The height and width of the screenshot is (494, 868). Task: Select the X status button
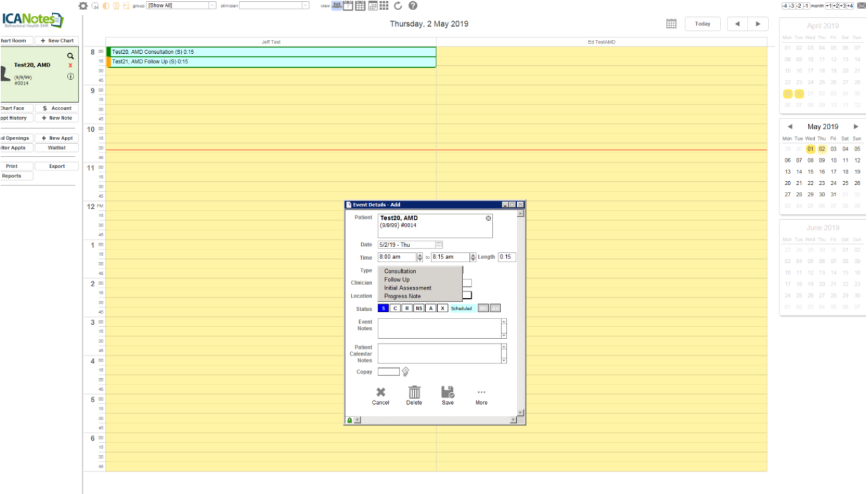click(x=442, y=308)
